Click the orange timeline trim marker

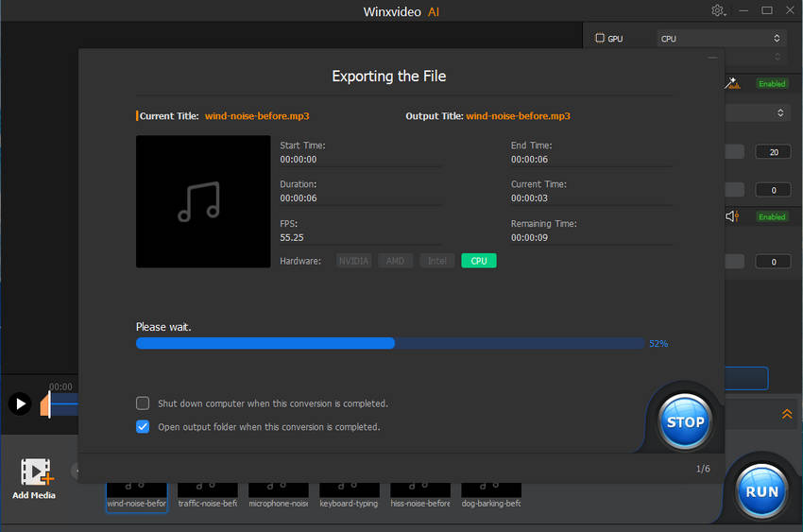(45, 404)
